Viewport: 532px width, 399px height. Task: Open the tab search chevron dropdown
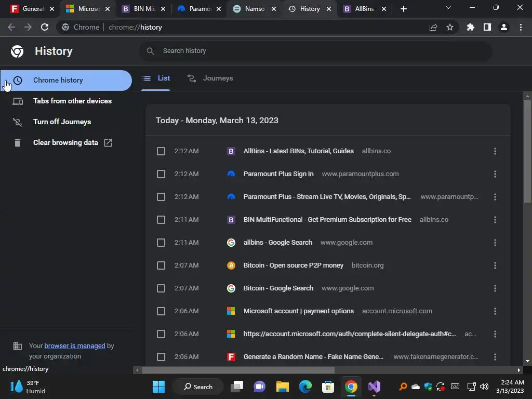coord(448,7)
